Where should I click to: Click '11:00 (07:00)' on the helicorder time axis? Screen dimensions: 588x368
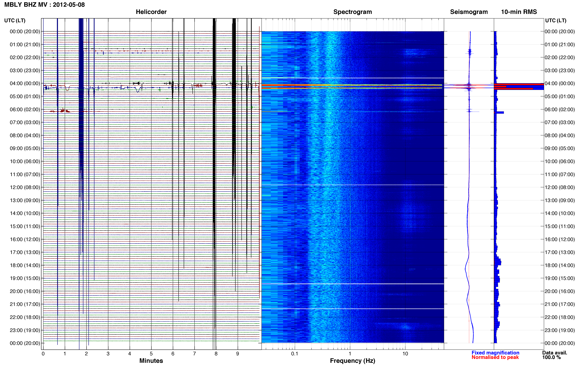pyautogui.click(x=25, y=174)
